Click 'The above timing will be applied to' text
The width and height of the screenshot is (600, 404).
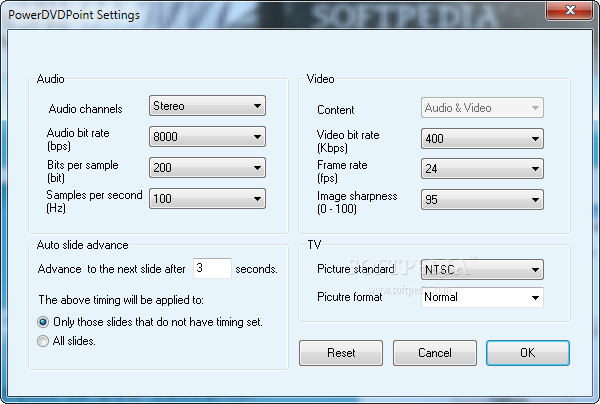coord(121,300)
